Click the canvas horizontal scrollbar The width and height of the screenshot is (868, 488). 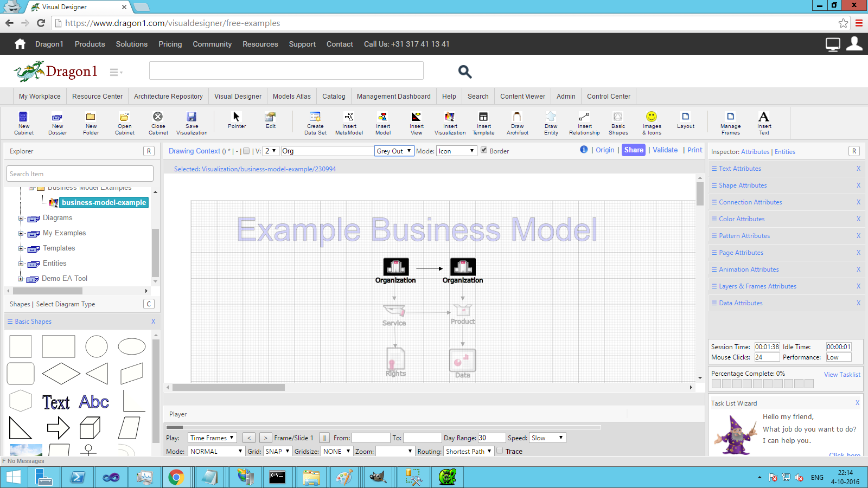point(228,387)
